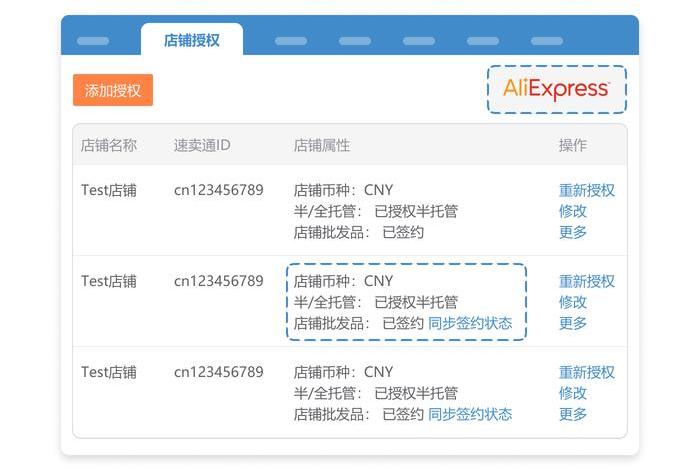Click 重新授权 in the second store row
This screenshot has height=470, width=700.
click(587, 281)
